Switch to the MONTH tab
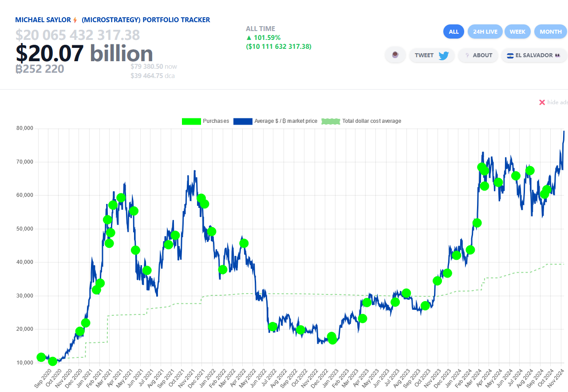This screenshot has width=568, height=392. click(x=551, y=31)
